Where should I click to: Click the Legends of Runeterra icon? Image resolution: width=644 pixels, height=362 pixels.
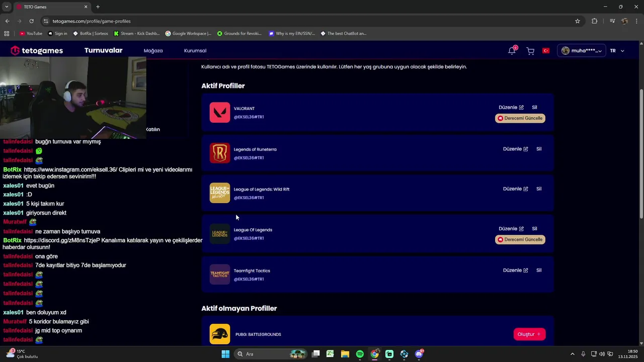click(x=220, y=153)
